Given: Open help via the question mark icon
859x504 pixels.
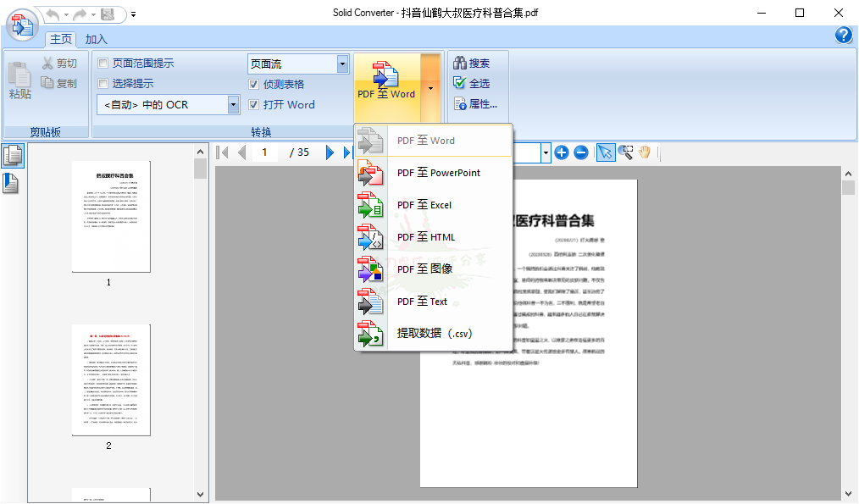Looking at the screenshot, I should (x=844, y=35).
